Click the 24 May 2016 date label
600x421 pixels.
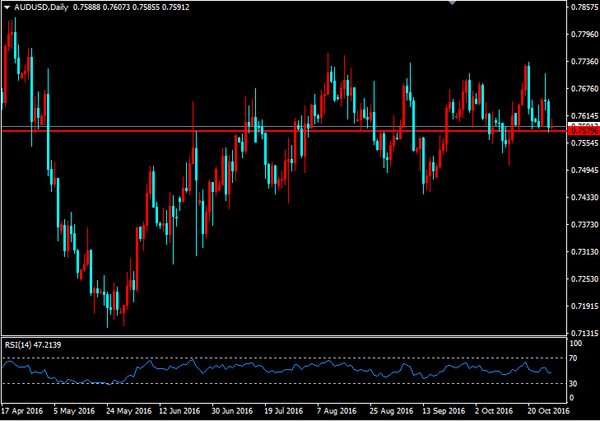pyautogui.click(x=129, y=411)
